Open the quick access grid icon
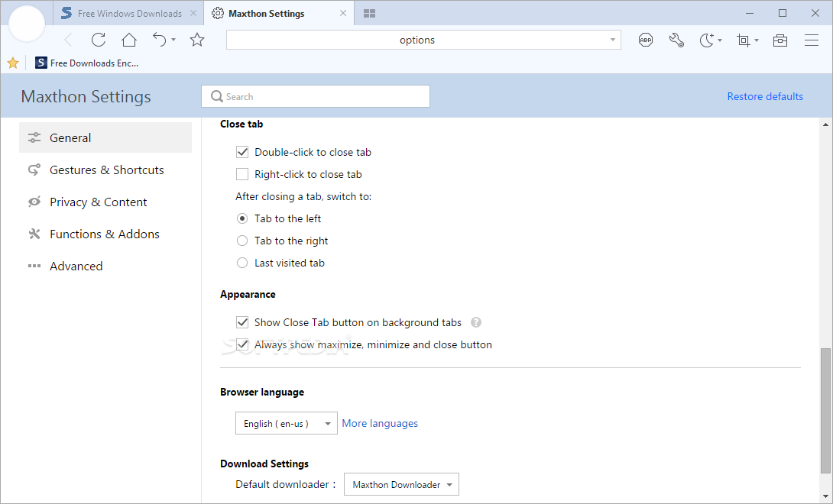833x504 pixels. click(370, 13)
